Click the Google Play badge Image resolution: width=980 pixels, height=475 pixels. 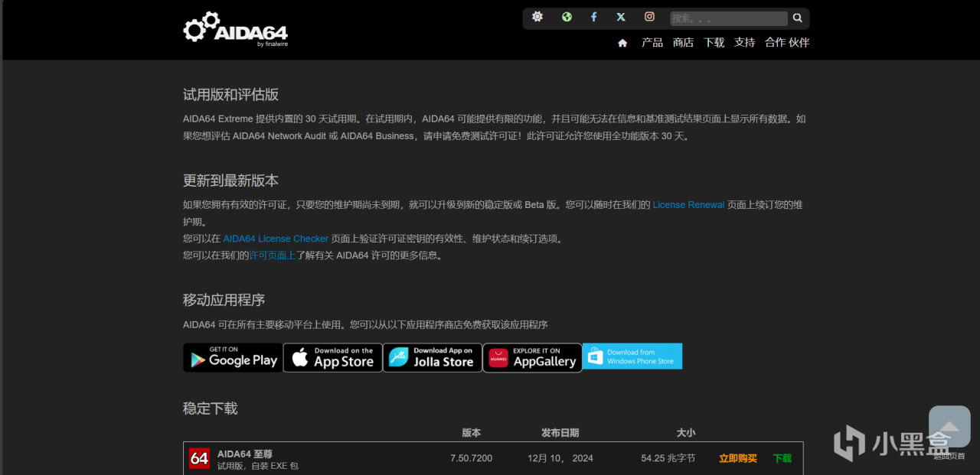click(233, 357)
